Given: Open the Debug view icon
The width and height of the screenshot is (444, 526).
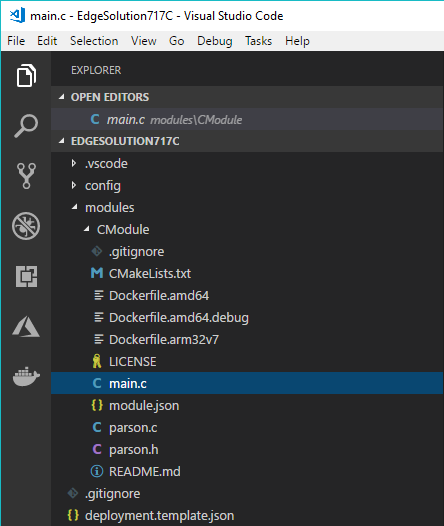Looking at the screenshot, I should pyautogui.click(x=26, y=226).
